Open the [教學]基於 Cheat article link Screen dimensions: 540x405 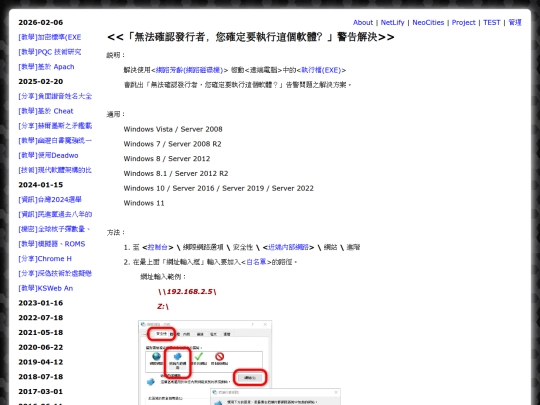(x=46, y=111)
